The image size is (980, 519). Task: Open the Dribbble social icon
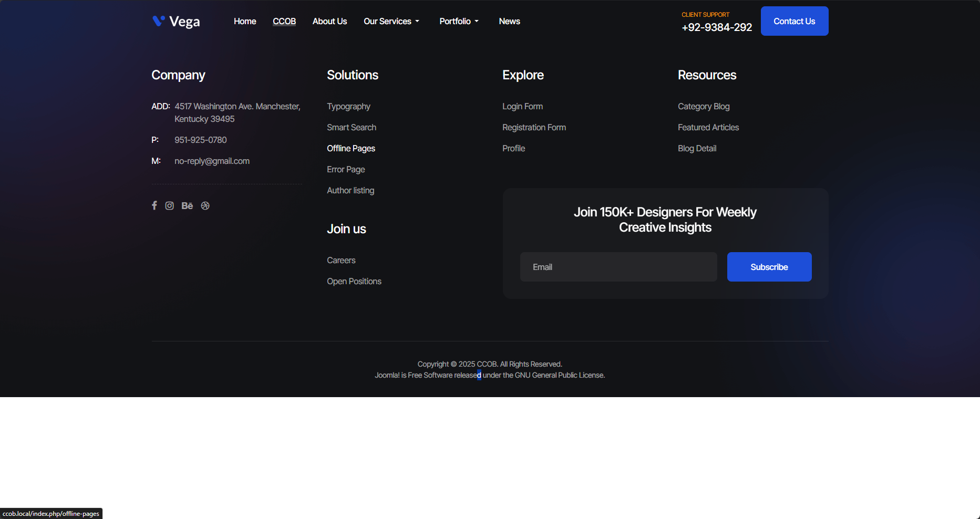(205, 205)
